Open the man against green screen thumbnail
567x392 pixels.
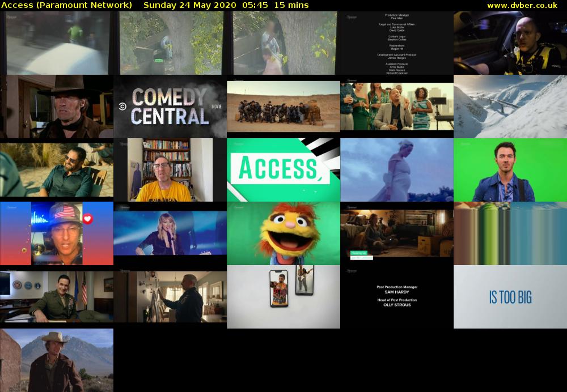[x=510, y=170]
